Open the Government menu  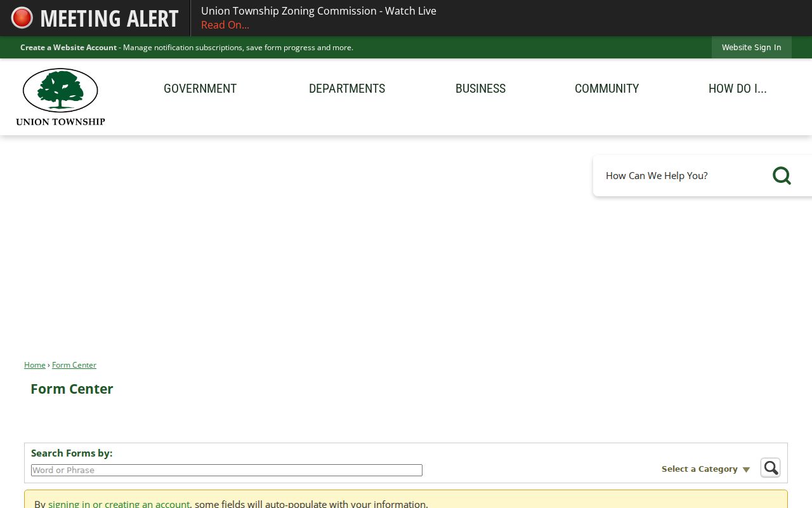pyautogui.click(x=200, y=89)
